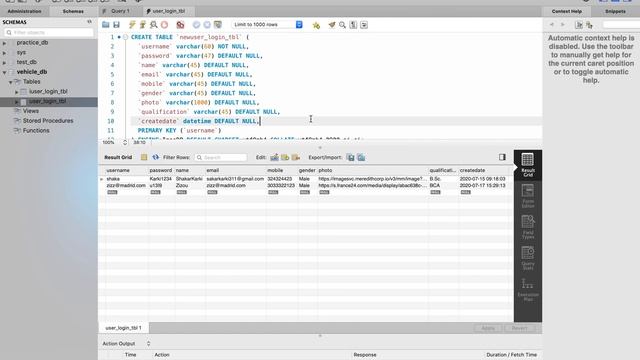Fold CREATE TABLE block on line 1
This screenshot has height=360, width=640.
click(x=125, y=37)
